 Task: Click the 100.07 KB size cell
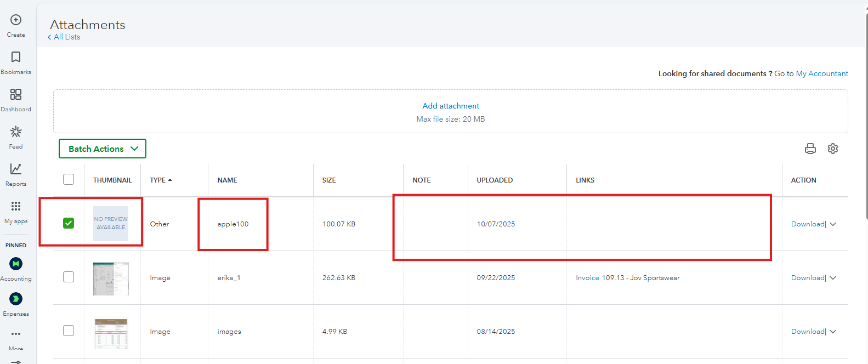[339, 224]
